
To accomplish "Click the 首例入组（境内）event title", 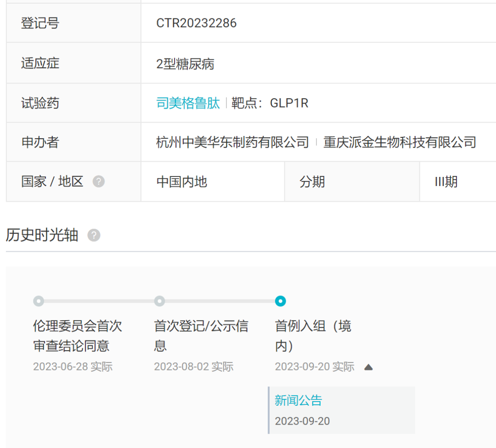I will pyautogui.click(x=313, y=336).
